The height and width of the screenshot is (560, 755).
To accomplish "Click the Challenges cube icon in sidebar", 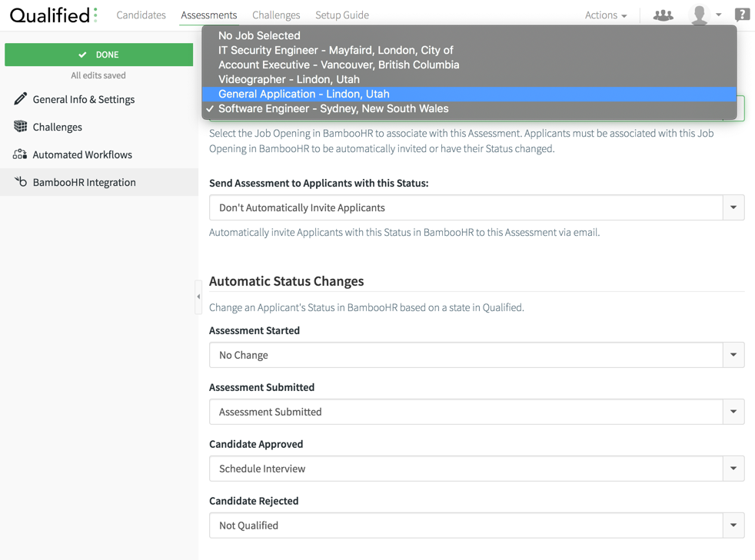I will (20, 127).
